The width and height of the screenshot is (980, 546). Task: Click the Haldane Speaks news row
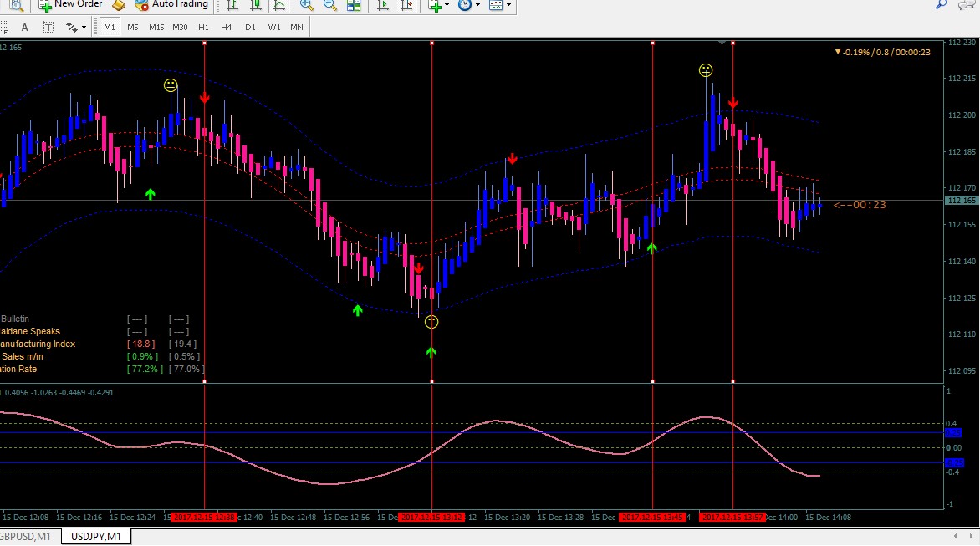[x=30, y=332]
